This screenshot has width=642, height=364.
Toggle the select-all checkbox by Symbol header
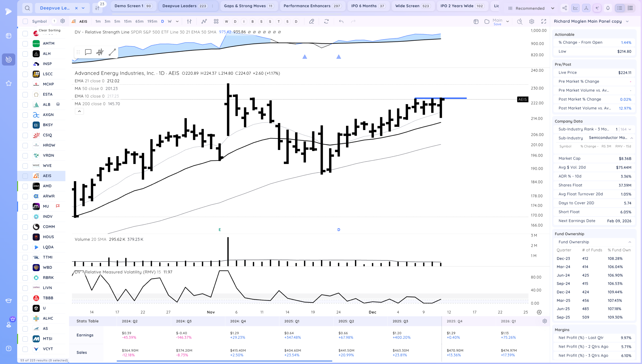coord(25,22)
